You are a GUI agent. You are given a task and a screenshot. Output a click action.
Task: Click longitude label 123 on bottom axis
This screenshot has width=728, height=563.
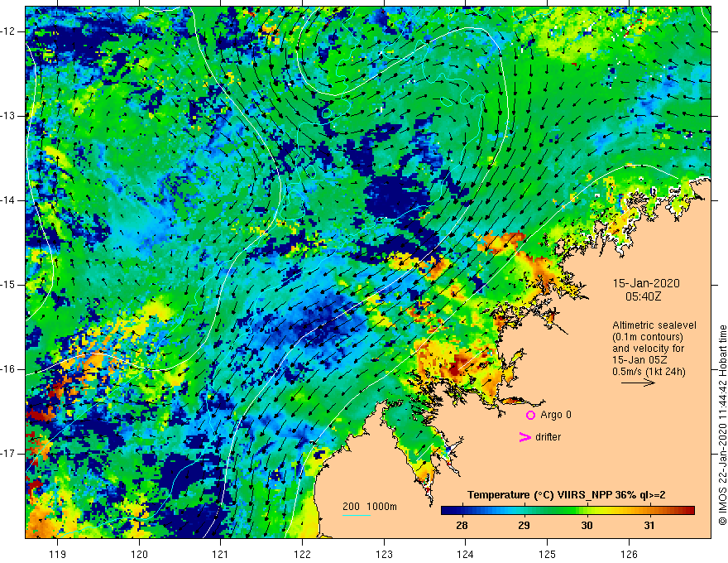[384, 554]
